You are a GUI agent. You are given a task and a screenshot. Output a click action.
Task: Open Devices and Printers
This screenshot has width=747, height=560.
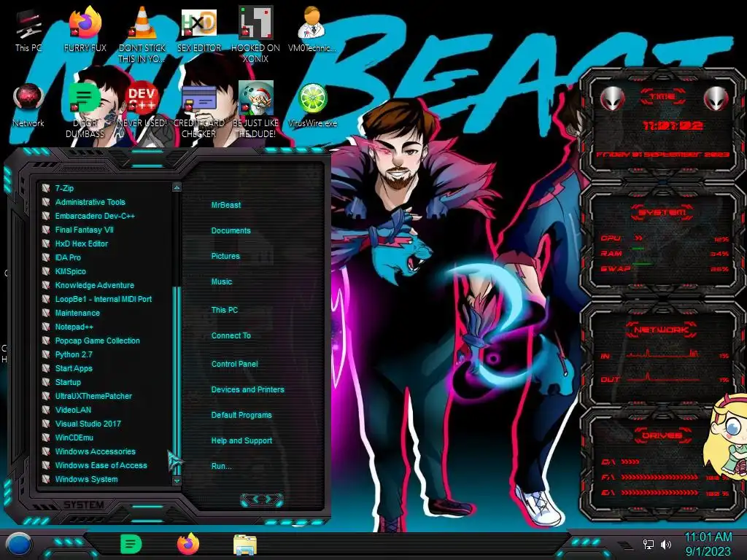click(x=247, y=389)
